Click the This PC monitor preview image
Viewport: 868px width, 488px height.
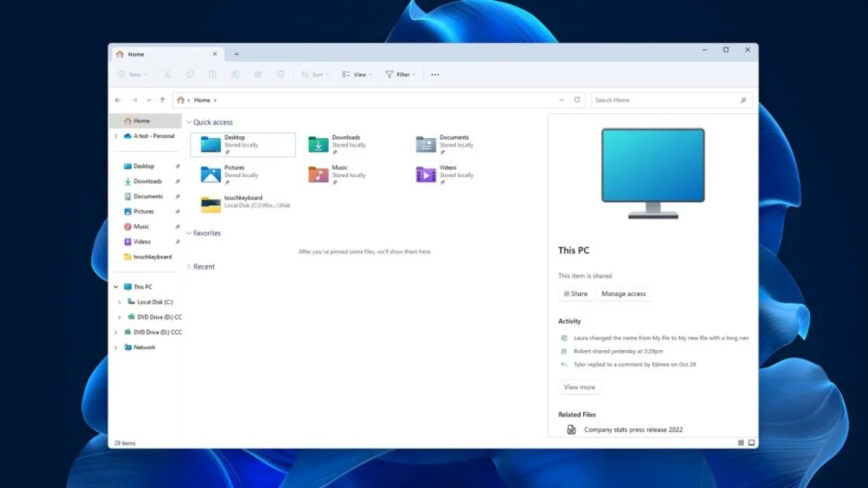(x=653, y=174)
